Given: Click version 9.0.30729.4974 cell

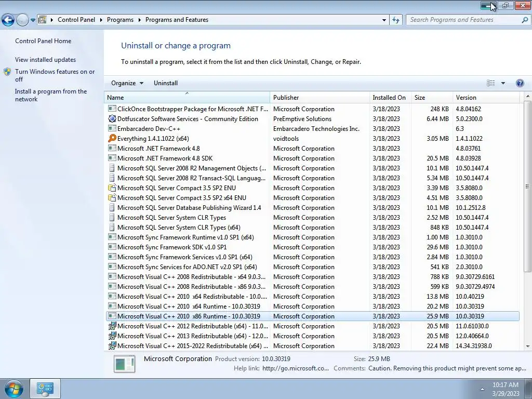Looking at the screenshot, I should pyautogui.click(x=475, y=286).
